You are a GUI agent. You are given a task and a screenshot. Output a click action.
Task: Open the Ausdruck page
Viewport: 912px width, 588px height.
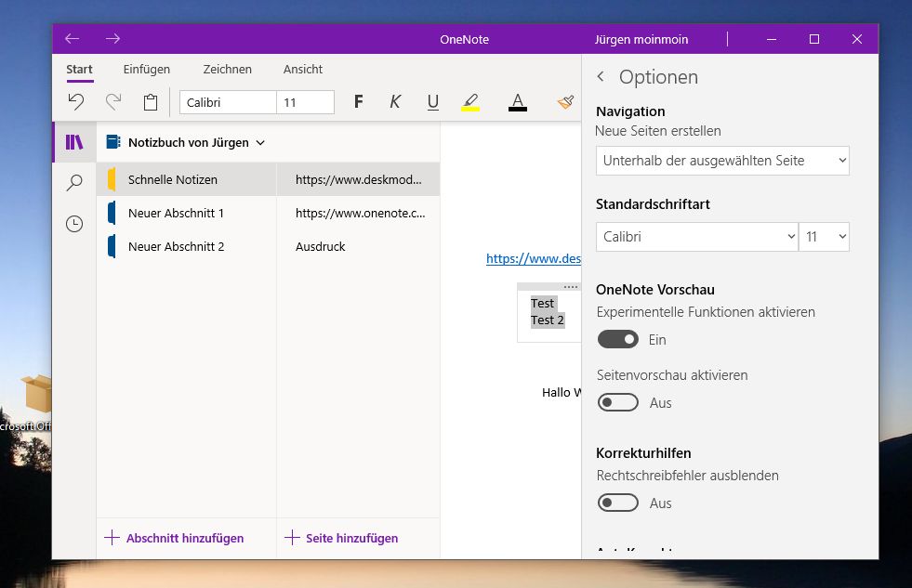tap(358, 246)
